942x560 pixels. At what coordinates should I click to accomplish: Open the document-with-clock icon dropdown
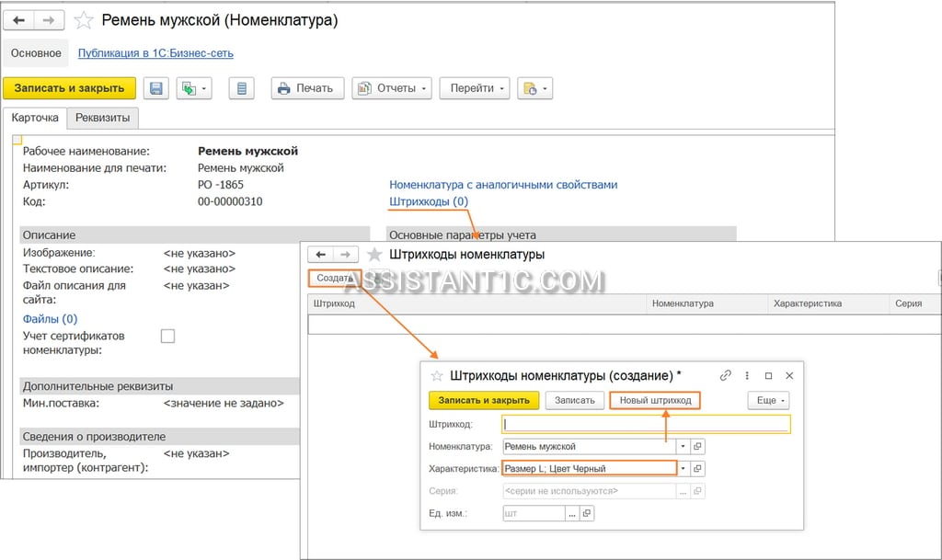534,88
